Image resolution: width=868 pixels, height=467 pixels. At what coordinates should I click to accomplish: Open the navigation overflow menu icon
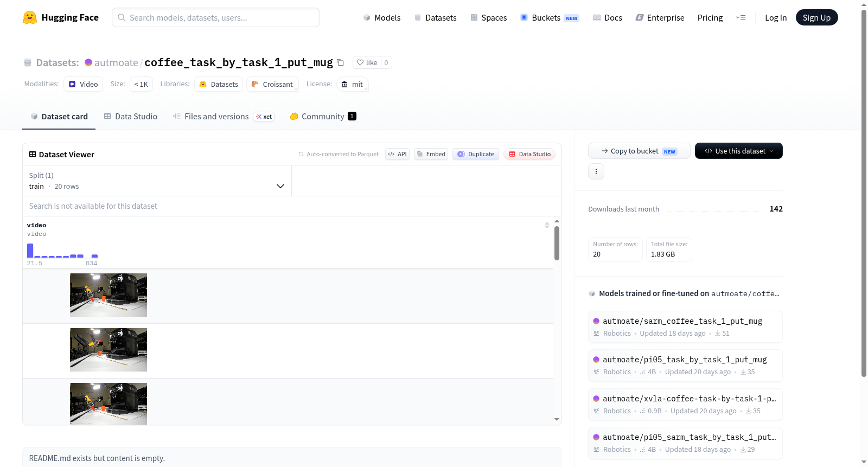pyautogui.click(x=741, y=17)
